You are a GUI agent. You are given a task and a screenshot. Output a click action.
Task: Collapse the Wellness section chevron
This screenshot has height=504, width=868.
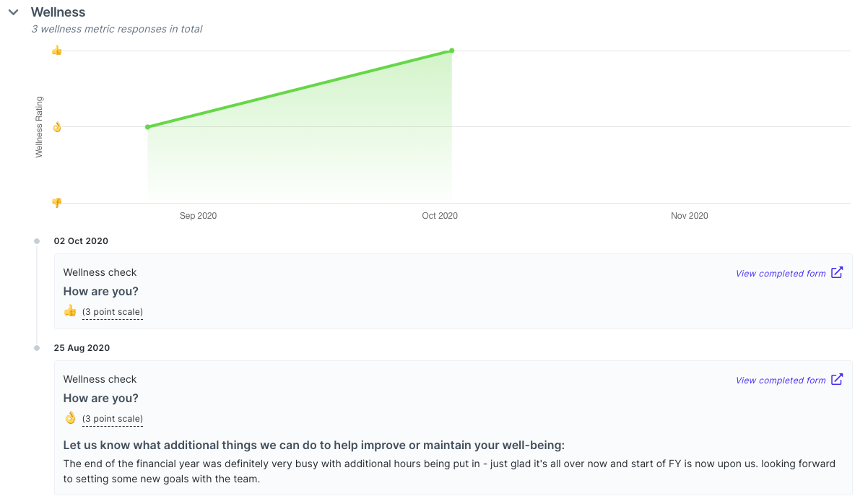click(13, 12)
